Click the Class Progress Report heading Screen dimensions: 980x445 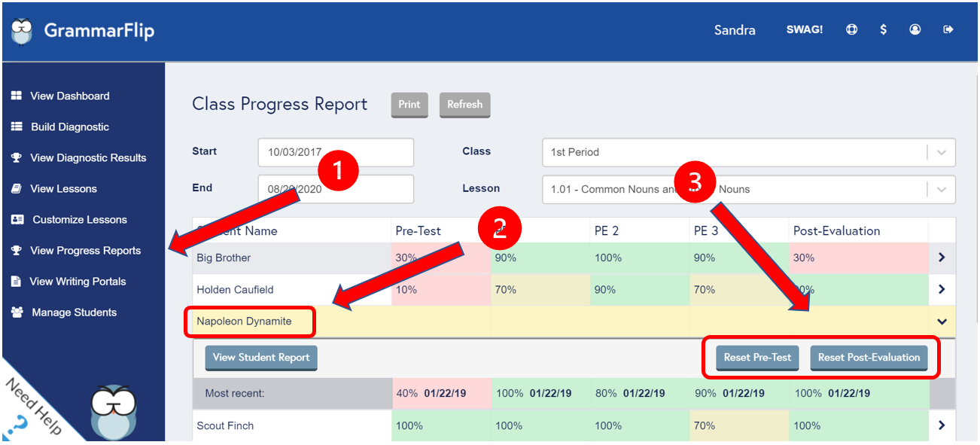coord(280,104)
